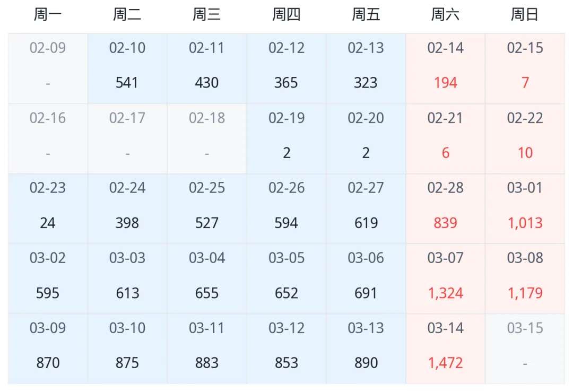This screenshot has height=392, width=573.
Task: Pick the 02-28 cell with 839
Action: click(x=446, y=208)
